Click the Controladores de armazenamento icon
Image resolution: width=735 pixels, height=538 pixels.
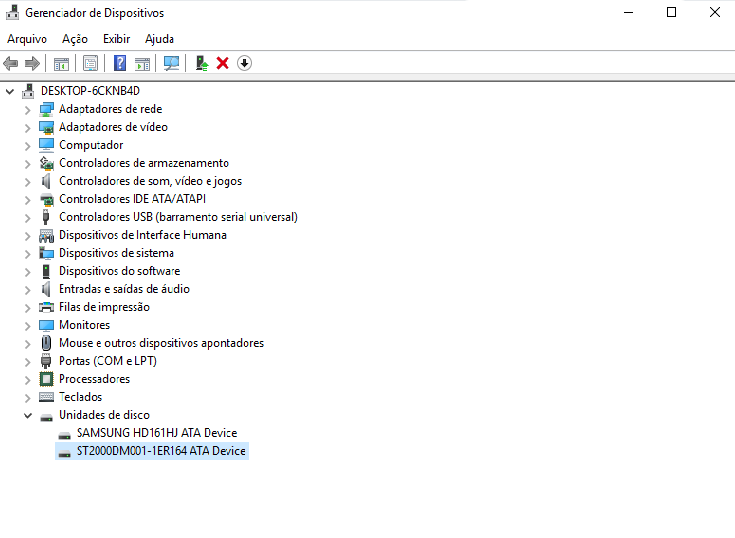tap(46, 163)
